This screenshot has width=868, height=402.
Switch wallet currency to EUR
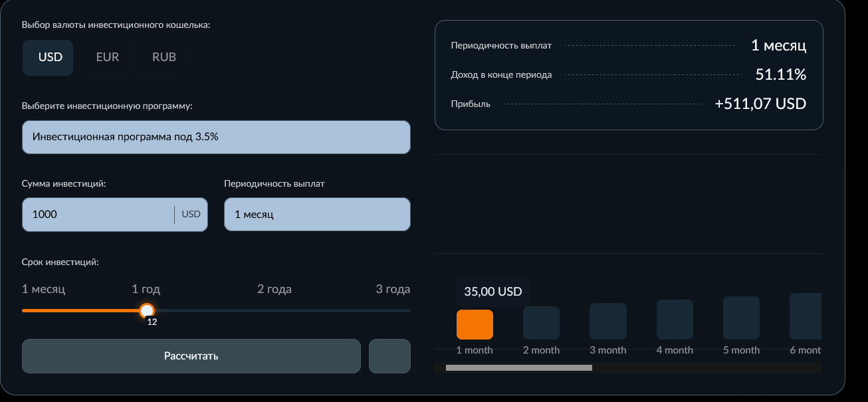click(107, 57)
